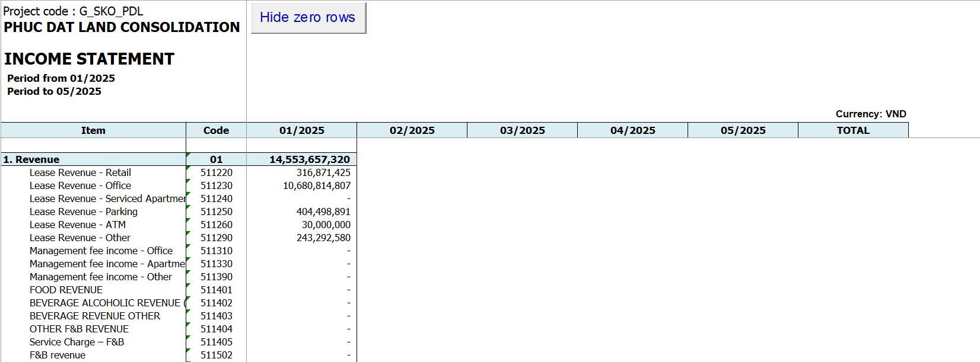Click the Item column header
Image resolution: width=980 pixels, height=362 pixels.
[93, 130]
